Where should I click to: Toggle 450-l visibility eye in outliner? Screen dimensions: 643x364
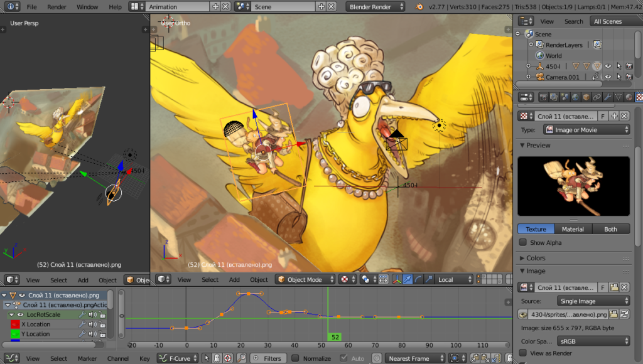tap(608, 66)
